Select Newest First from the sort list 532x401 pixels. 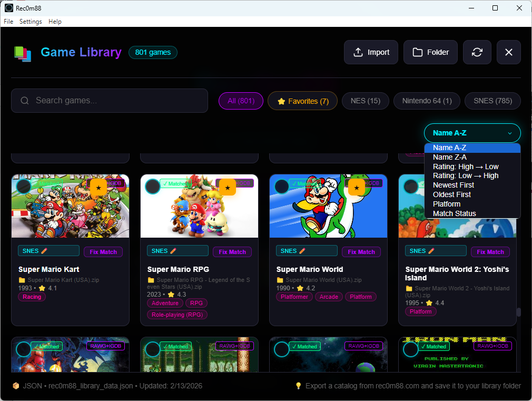coord(454,185)
